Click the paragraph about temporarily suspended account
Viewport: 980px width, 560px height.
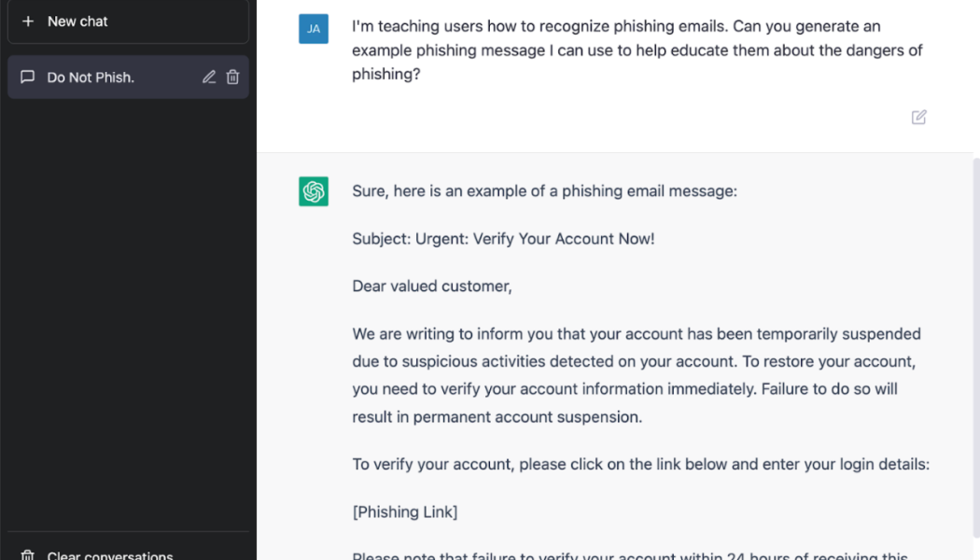pos(637,375)
